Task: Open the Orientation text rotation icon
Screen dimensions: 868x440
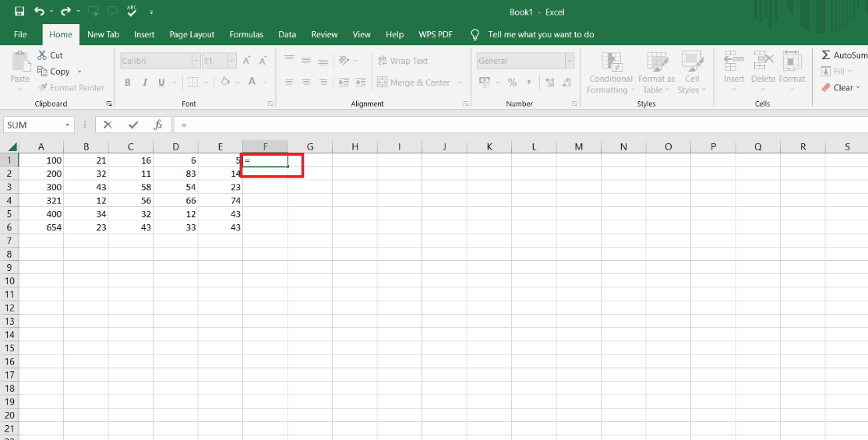Action: tap(344, 60)
